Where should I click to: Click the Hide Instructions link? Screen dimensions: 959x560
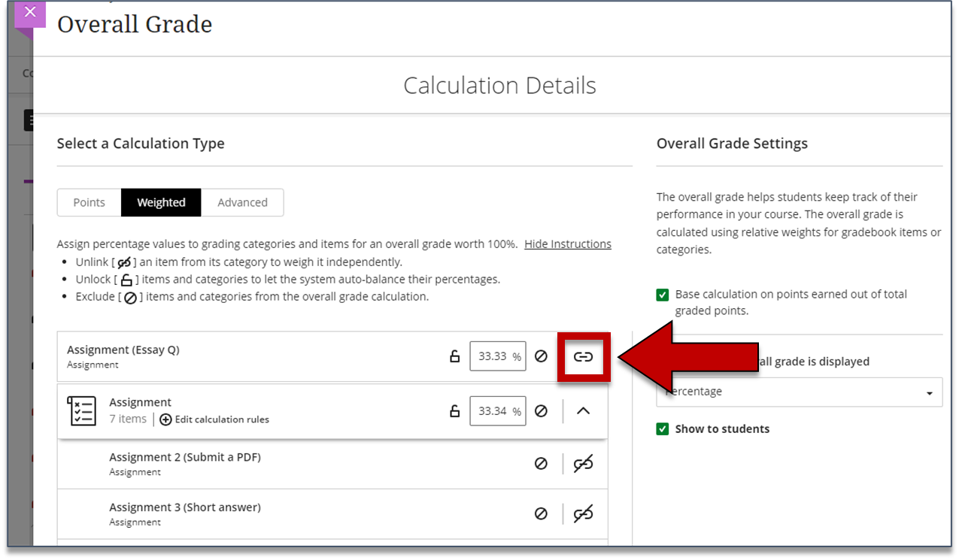567,244
